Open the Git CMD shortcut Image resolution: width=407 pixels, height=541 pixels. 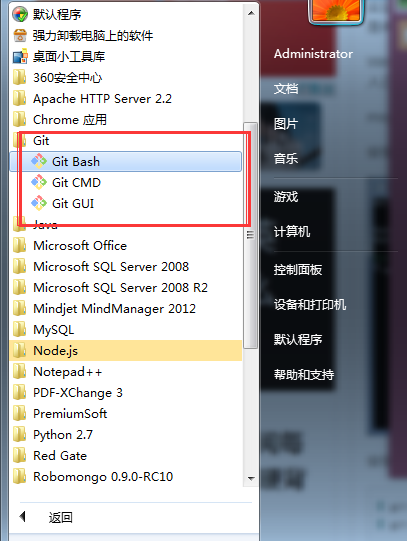coord(126,183)
